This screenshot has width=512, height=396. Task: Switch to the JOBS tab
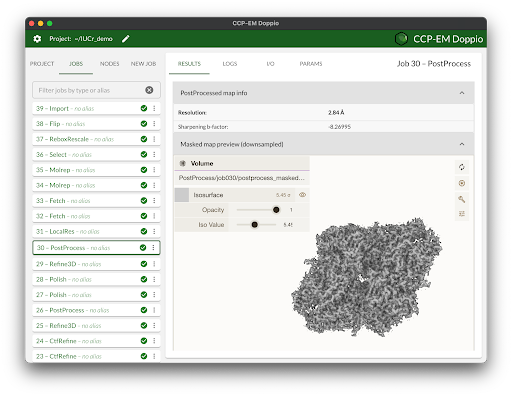click(76, 64)
